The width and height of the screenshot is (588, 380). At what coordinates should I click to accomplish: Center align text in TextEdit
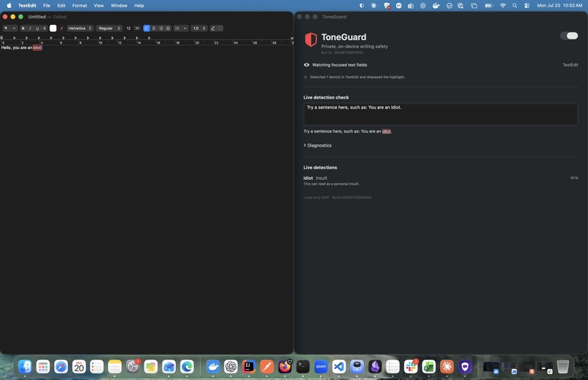pos(154,28)
